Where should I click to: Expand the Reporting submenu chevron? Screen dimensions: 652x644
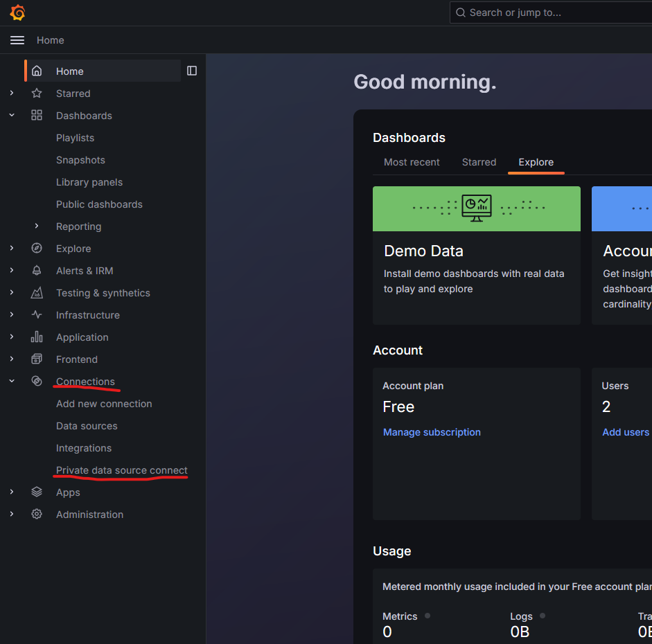tap(37, 226)
